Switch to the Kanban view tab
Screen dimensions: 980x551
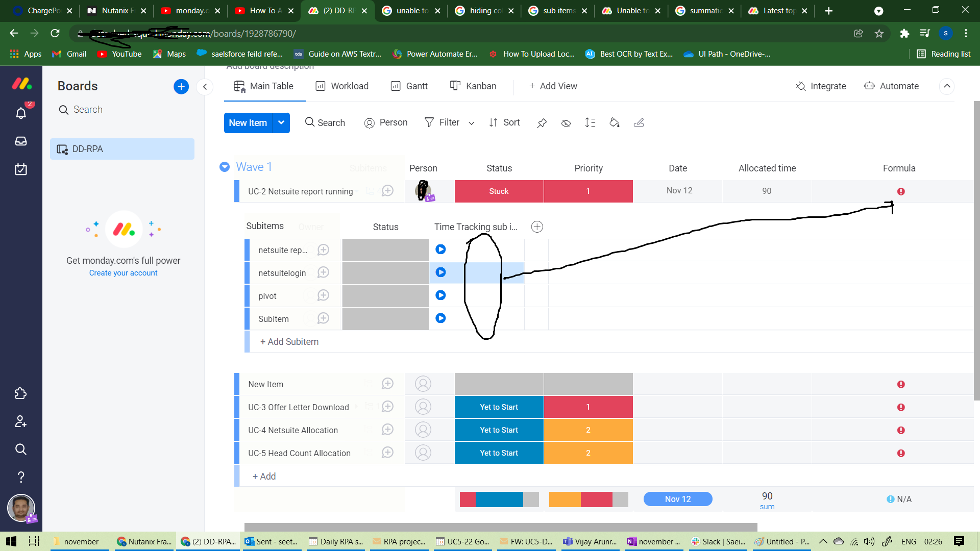pos(473,86)
